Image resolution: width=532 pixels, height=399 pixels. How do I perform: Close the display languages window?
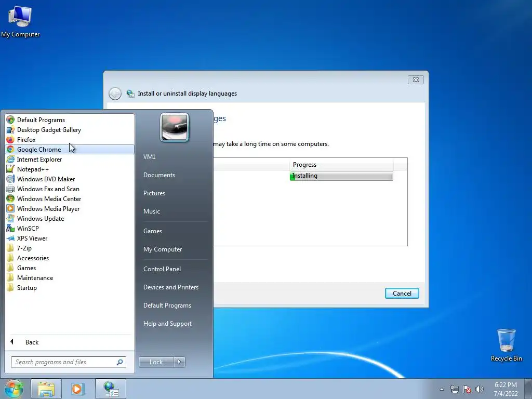click(x=416, y=79)
